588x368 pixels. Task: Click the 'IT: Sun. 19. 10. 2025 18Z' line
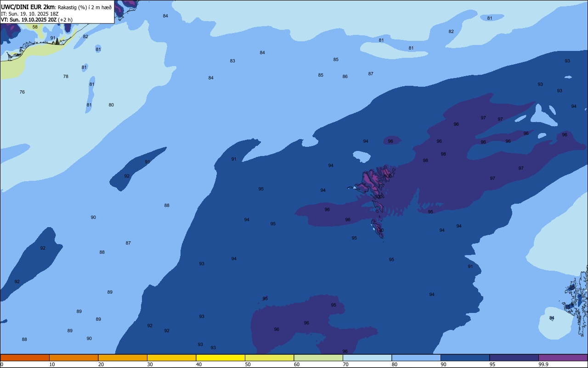pos(29,14)
